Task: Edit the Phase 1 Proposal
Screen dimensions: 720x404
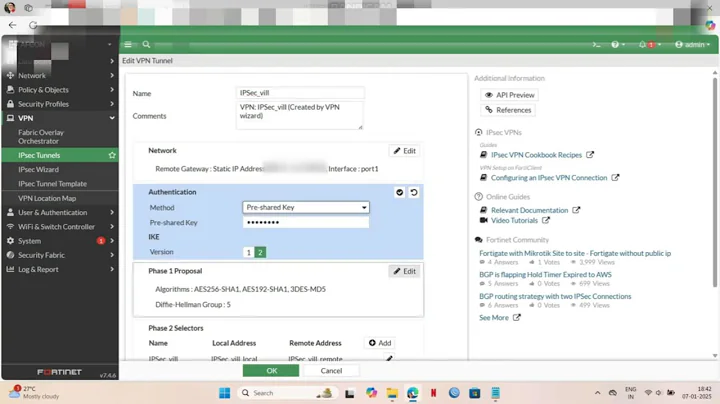Action: 405,271
